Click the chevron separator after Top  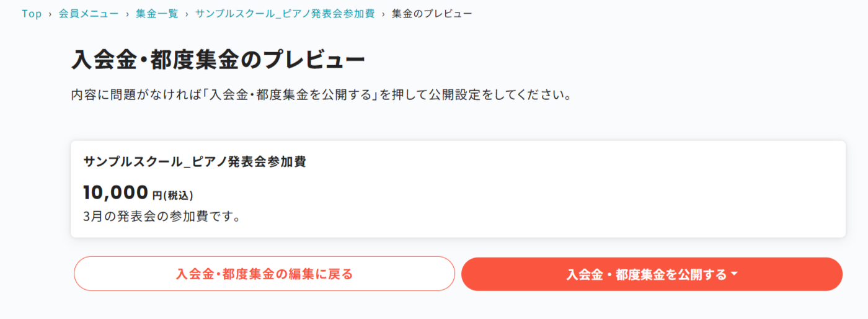50,14
